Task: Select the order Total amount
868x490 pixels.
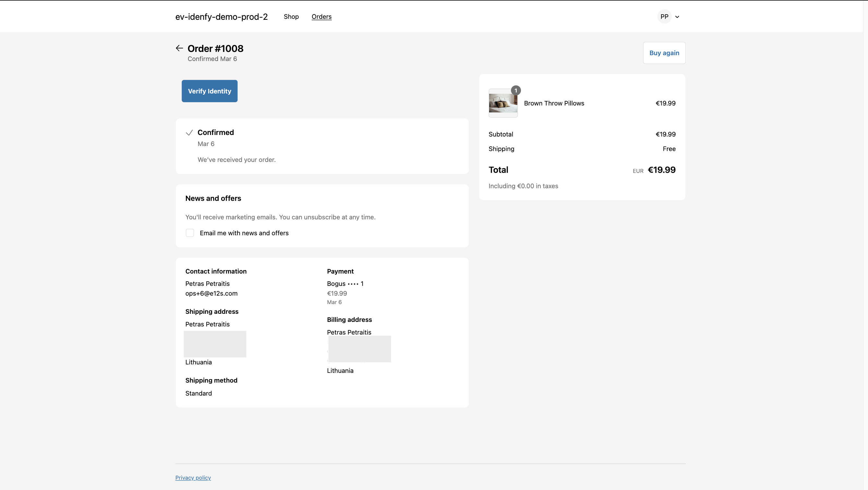Action: click(x=661, y=169)
